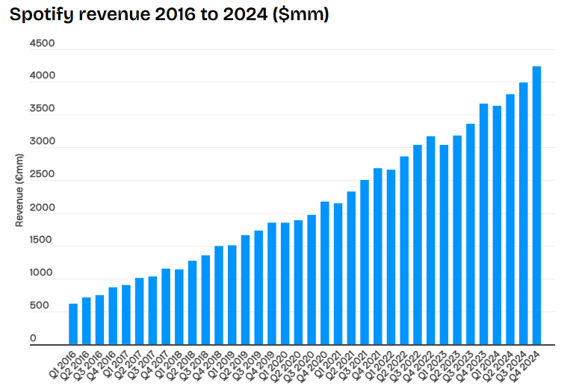Select the Q3 2023 revenue bar
570x392 pixels.
tap(471, 234)
